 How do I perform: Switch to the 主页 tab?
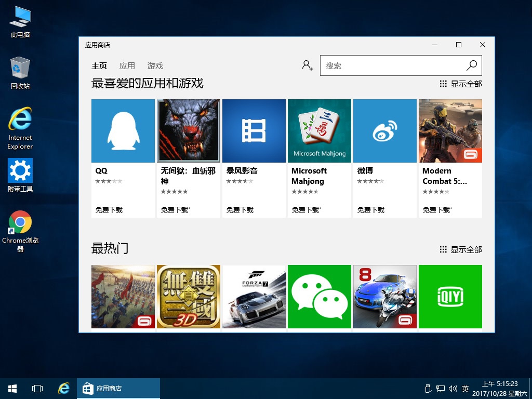pyautogui.click(x=99, y=66)
